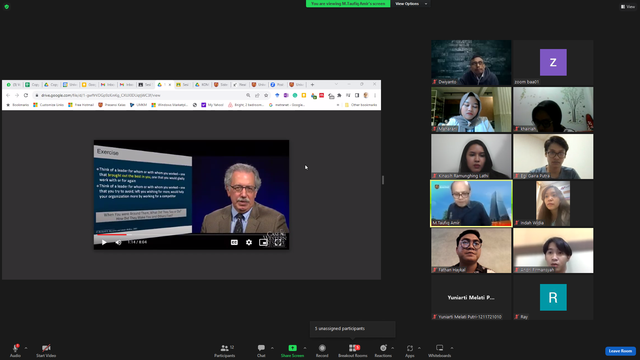Select the zoom baa01 participant tile
Image resolution: width=640 pixels, height=360 pixels.
coord(553,62)
